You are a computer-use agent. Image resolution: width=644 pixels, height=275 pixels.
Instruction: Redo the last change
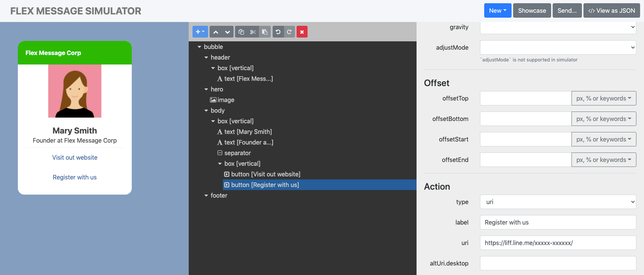click(289, 32)
